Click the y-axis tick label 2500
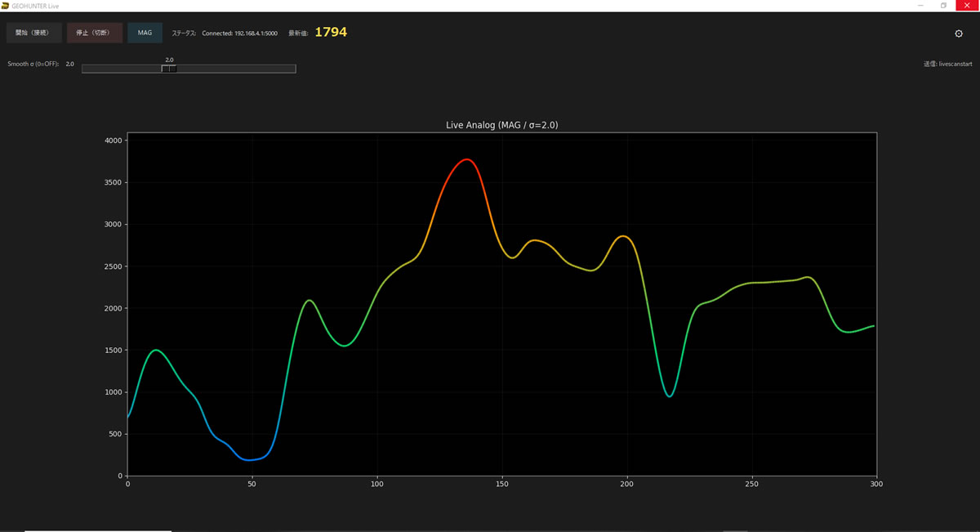This screenshot has width=980, height=532. pos(113,266)
